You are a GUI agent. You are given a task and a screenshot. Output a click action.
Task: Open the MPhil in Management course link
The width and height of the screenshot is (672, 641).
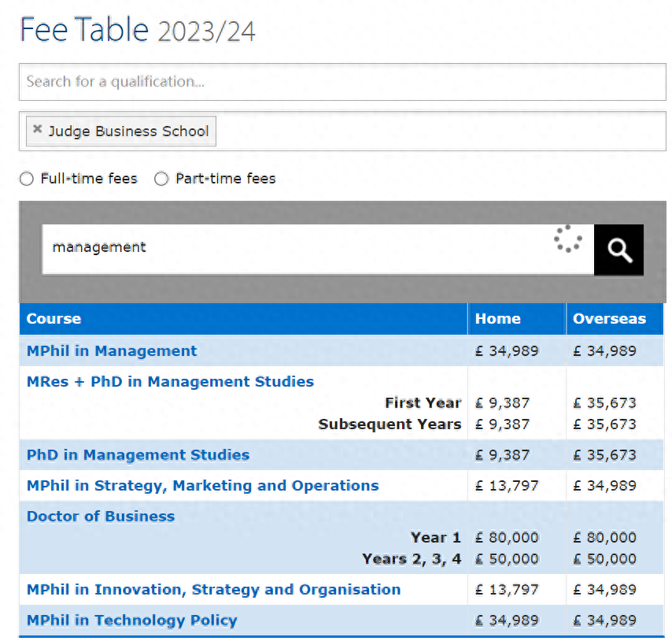[112, 350]
